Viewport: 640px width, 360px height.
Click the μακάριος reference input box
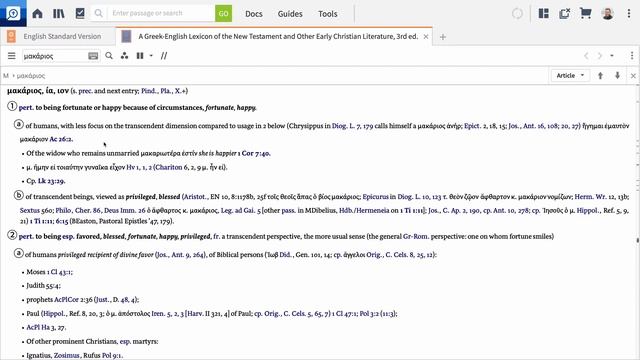tap(54, 56)
